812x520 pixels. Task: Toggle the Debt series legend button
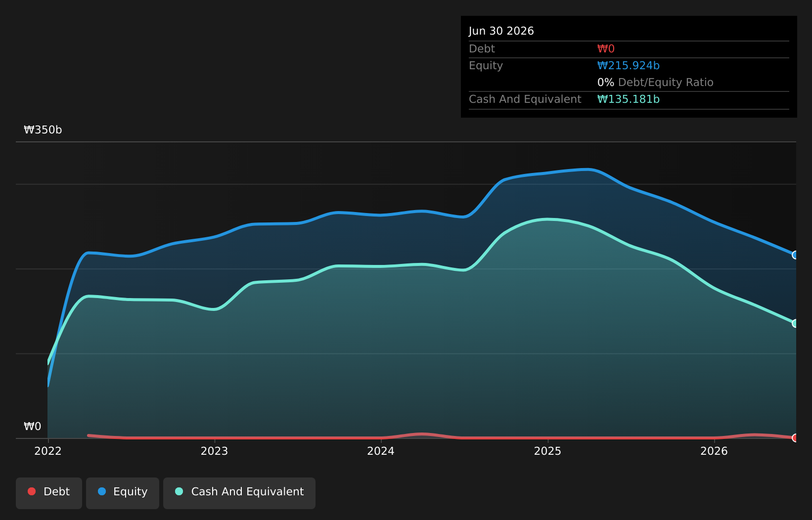(x=49, y=493)
